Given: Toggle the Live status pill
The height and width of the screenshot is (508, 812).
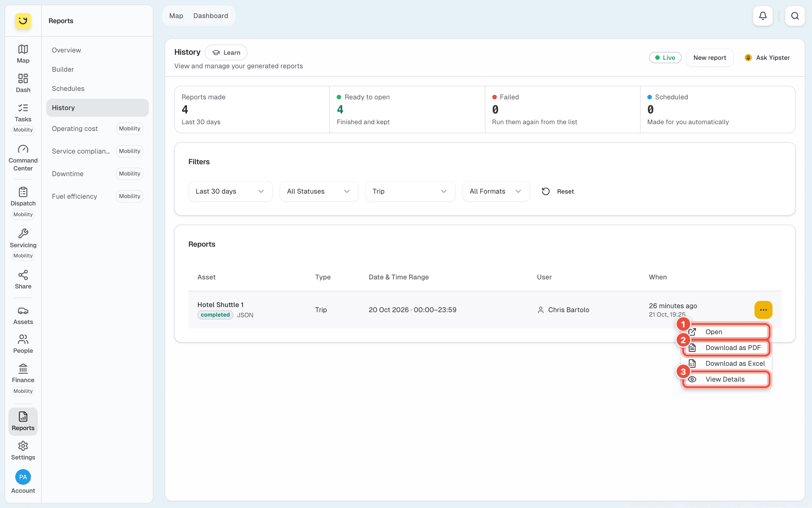Looking at the screenshot, I should (665, 58).
